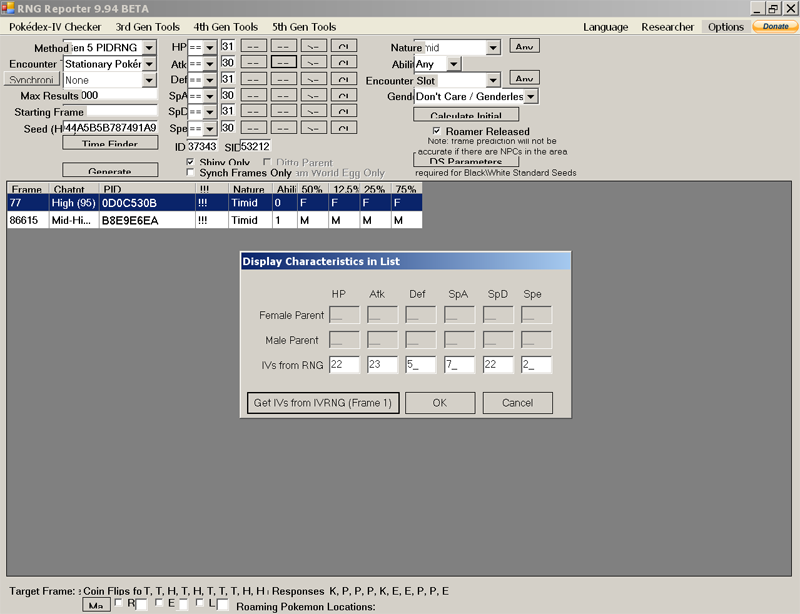
Task: Expand the Nature dropdown
Action: coord(492,47)
